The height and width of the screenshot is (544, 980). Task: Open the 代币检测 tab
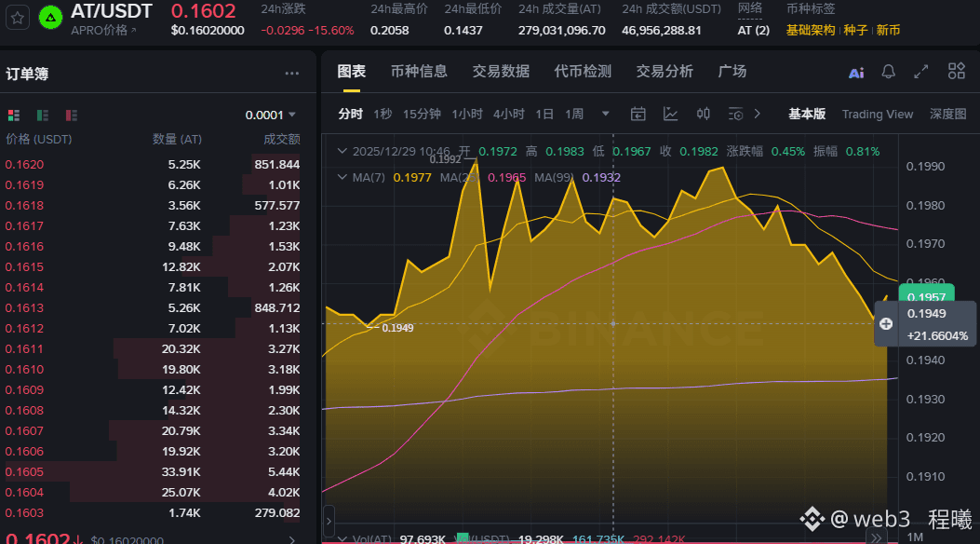click(x=583, y=72)
